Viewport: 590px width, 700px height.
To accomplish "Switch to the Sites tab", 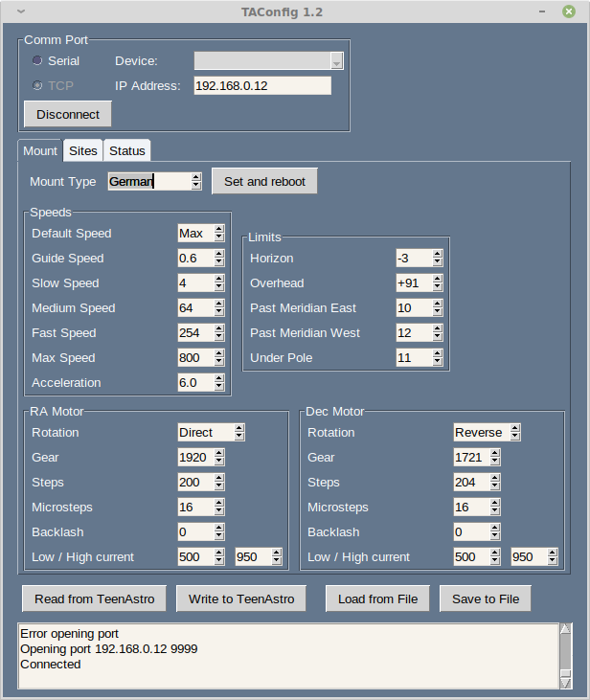I will click(83, 151).
